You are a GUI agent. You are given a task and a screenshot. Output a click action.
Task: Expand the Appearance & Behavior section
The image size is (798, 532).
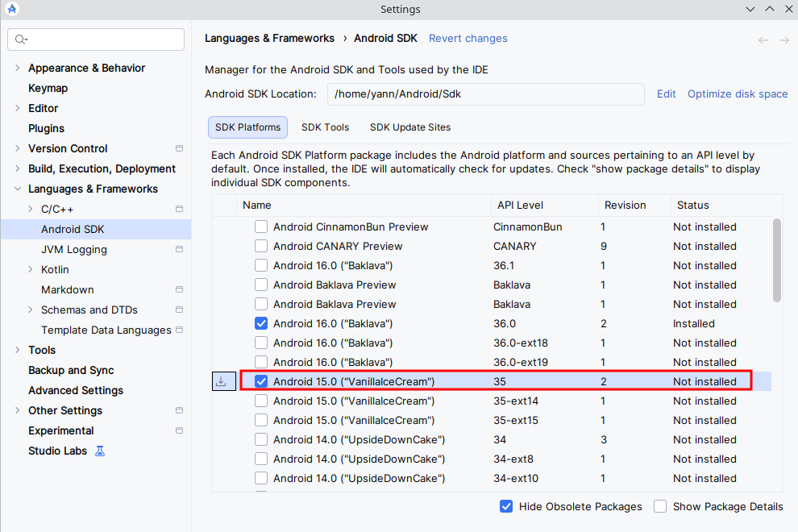tap(18, 68)
